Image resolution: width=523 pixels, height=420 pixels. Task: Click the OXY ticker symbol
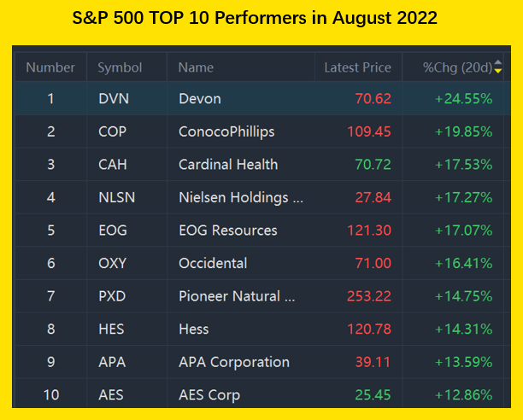tap(112, 264)
